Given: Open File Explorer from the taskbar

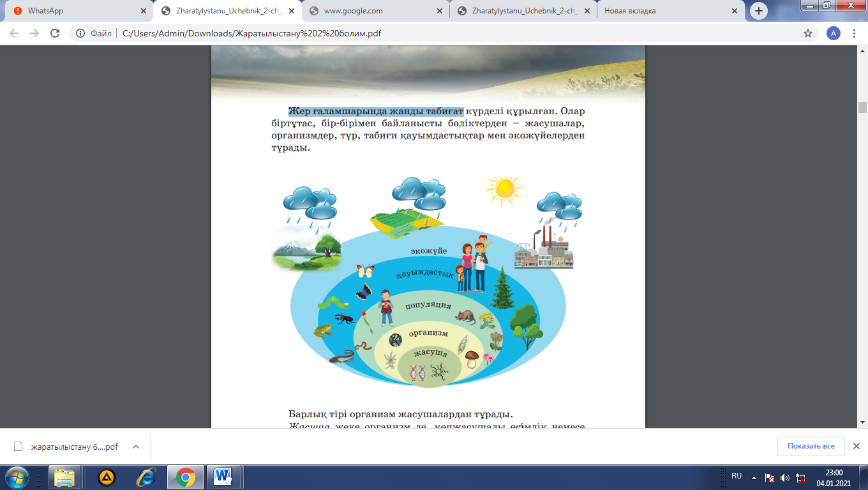Looking at the screenshot, I should pos(65,477).
